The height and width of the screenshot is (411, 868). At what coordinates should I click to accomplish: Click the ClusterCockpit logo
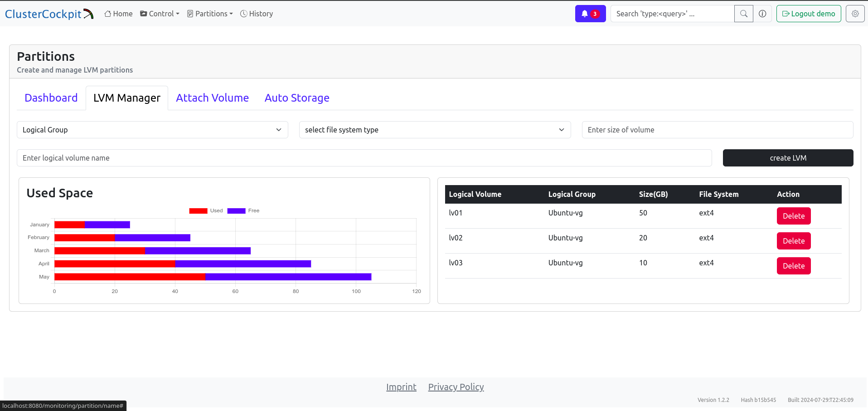click(49, 14)
